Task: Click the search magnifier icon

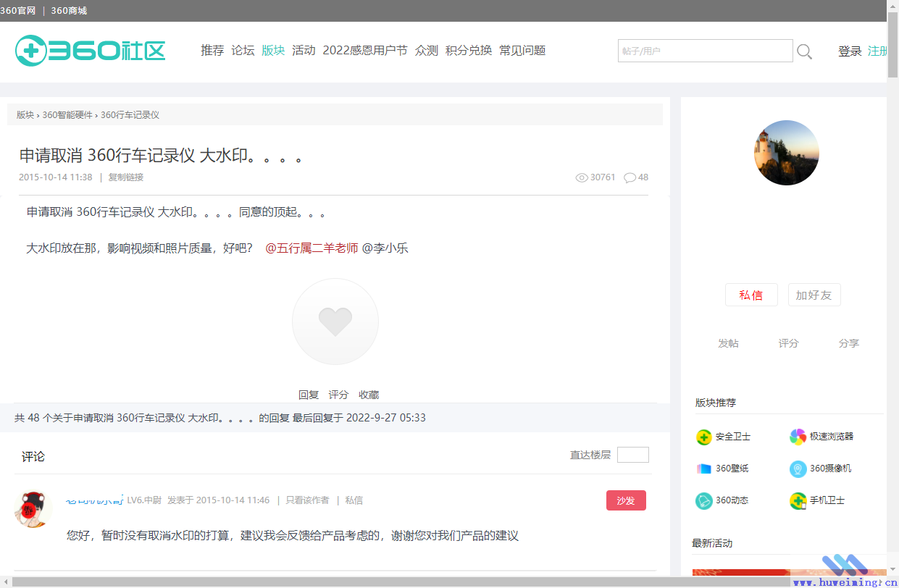Action: [x=804, y=51]
